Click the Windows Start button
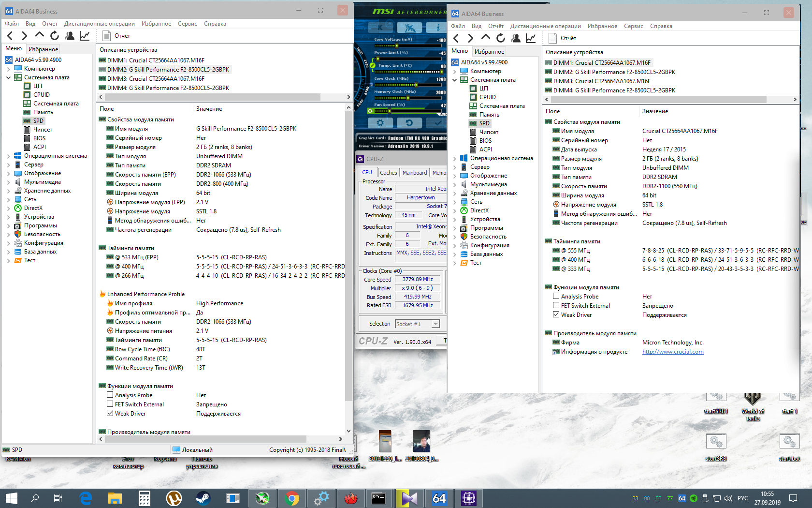The width and height of the screenshot is (812, 508). [11, 498]
